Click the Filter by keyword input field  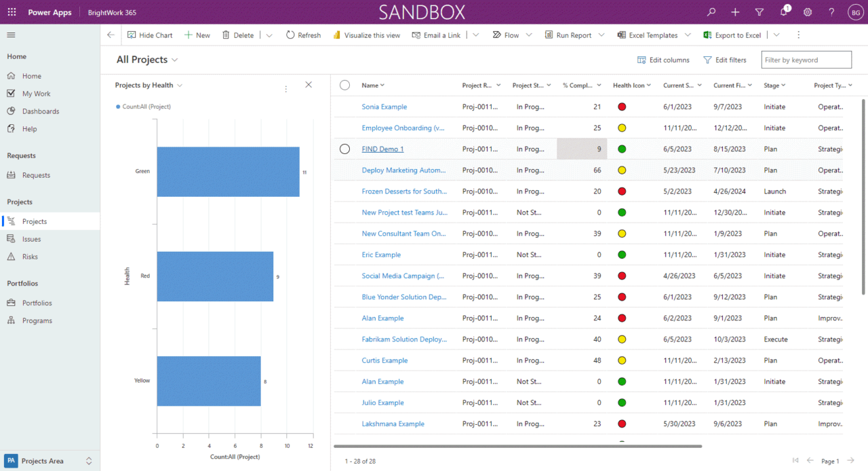click(x=806, y=60)
